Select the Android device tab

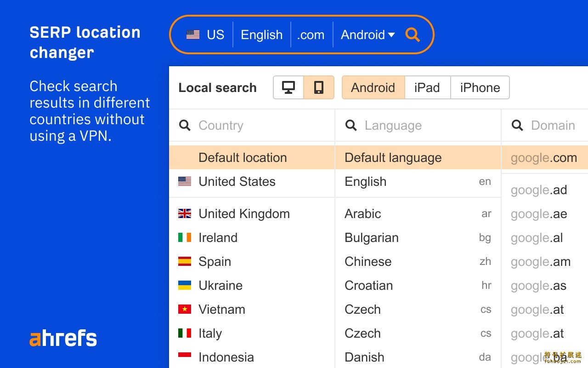(x=373, y=87)
